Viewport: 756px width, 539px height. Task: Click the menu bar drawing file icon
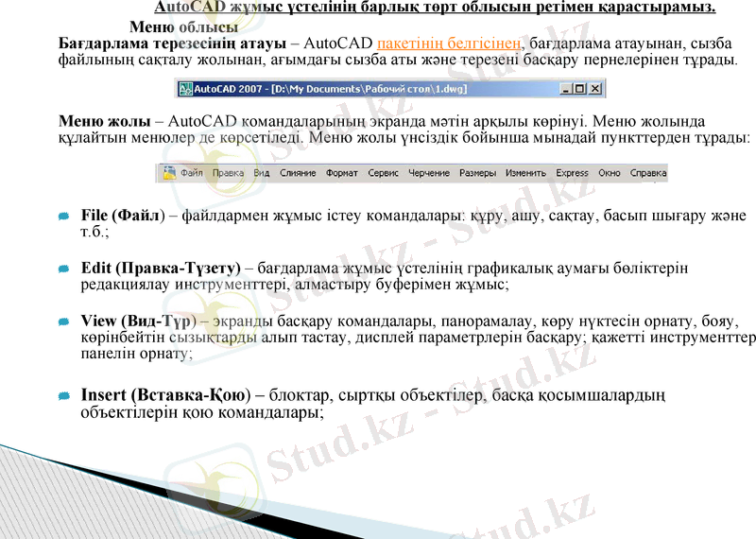[x=169, y=173]
